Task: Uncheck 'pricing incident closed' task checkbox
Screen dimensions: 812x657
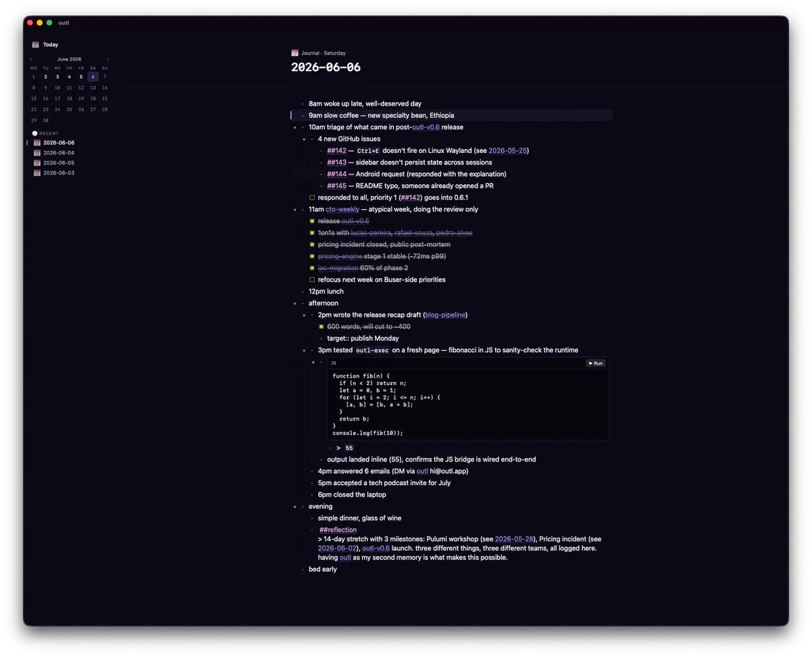Action: (x=312, y=244)
